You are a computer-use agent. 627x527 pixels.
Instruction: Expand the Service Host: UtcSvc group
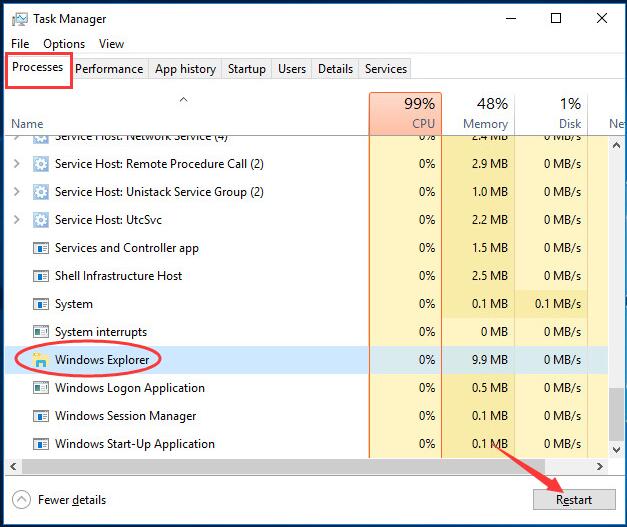coord(16,220)
